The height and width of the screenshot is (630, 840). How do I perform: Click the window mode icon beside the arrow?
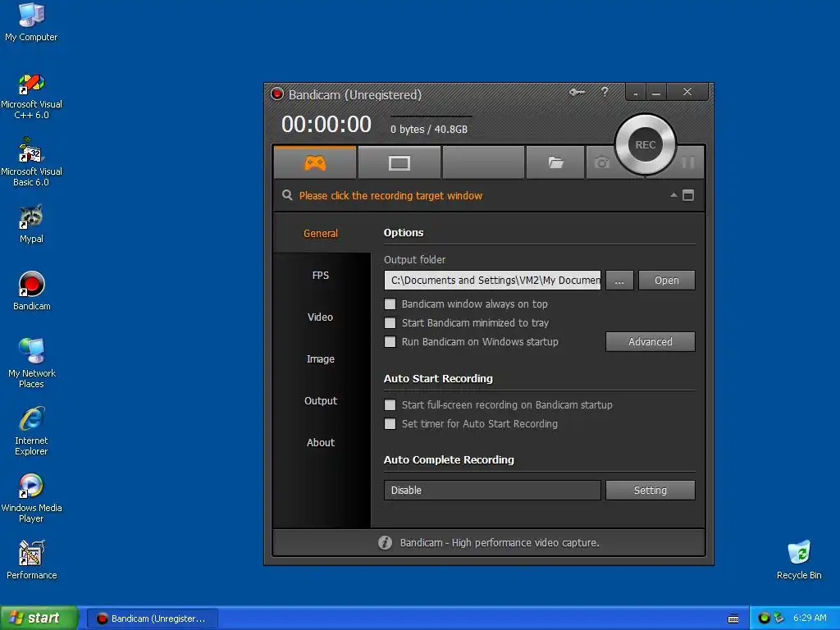coord(688,195)
